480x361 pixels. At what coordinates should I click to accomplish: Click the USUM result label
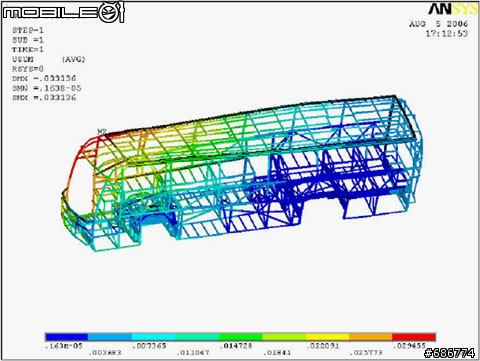tap(23, 59)
